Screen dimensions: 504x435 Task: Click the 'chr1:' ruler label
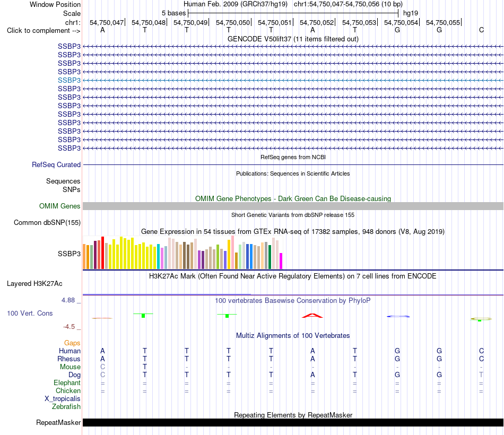tap(73, 22)
